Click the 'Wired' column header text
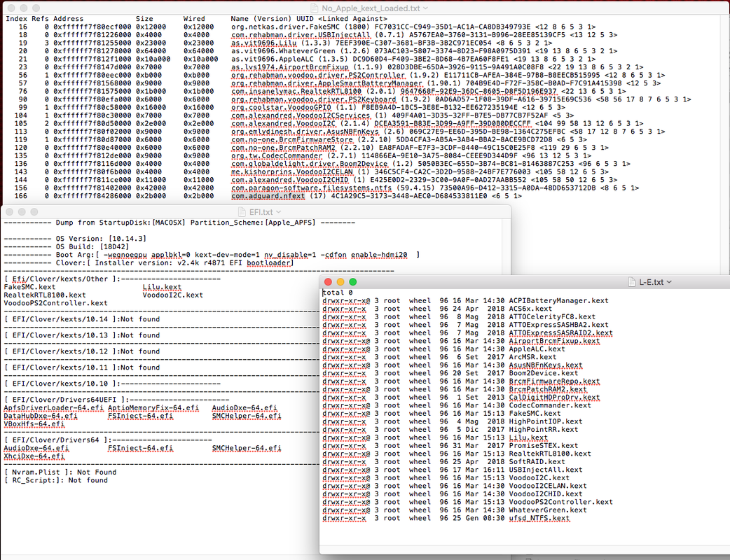This screenshot has width=730, height=560. pyautogui.click(x=194, y=19)
